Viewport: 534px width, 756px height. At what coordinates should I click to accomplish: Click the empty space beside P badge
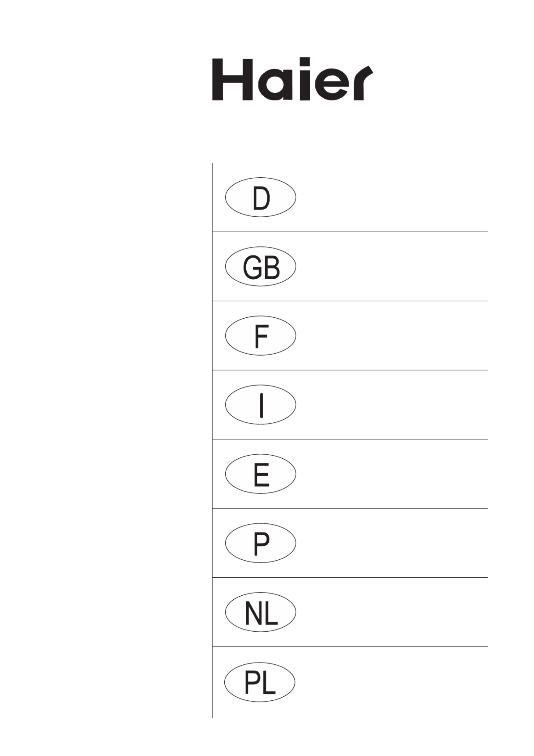[x=392, y=543]
